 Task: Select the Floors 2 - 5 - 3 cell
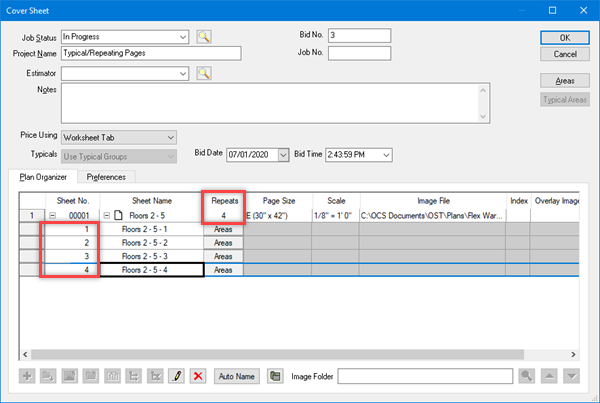[x=152, y=256]
